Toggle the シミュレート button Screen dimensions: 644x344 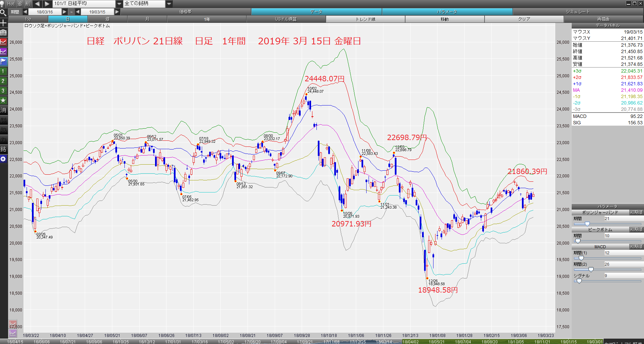[x=578, y=12]
